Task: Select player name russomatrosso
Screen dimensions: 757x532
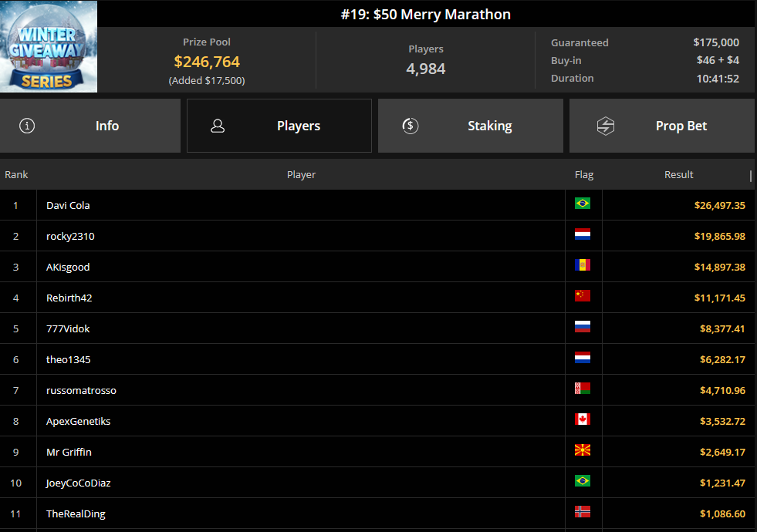Action: [81, 391]
